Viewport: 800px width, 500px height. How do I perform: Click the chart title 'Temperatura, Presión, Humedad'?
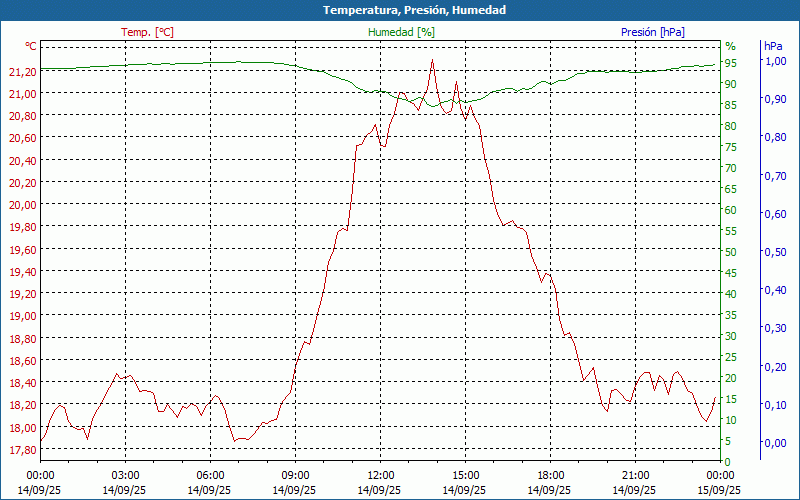(x=414, y=10)
